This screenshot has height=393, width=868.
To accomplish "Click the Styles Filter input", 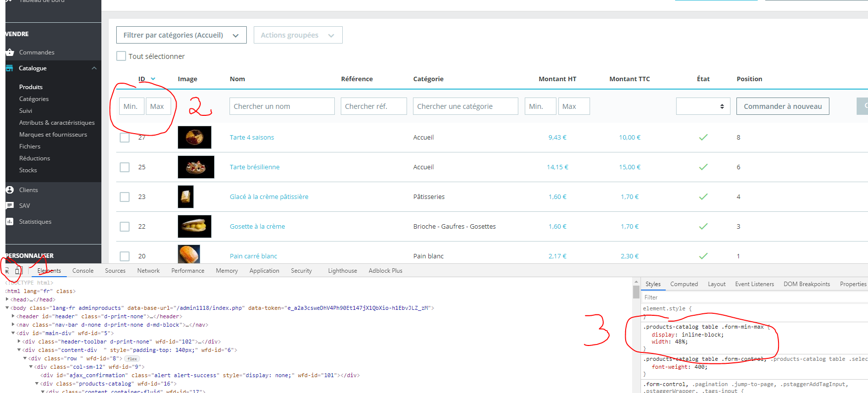I will 754,297.
